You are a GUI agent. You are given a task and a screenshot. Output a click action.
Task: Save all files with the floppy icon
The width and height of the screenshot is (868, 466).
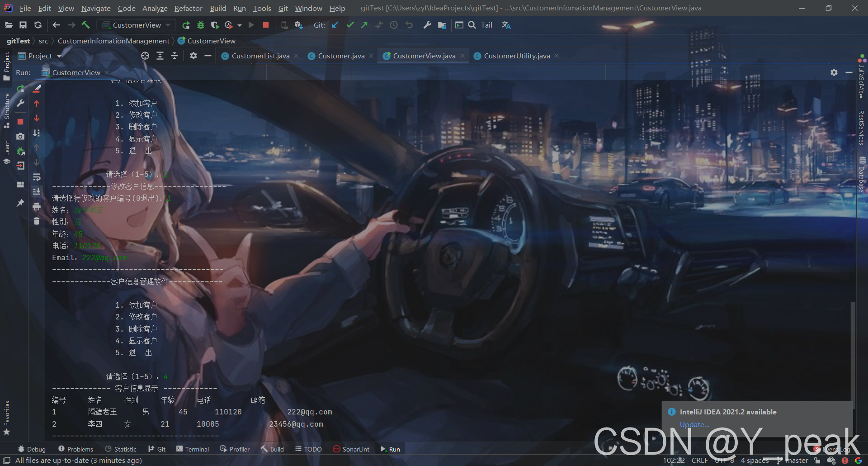coord(23,25)
